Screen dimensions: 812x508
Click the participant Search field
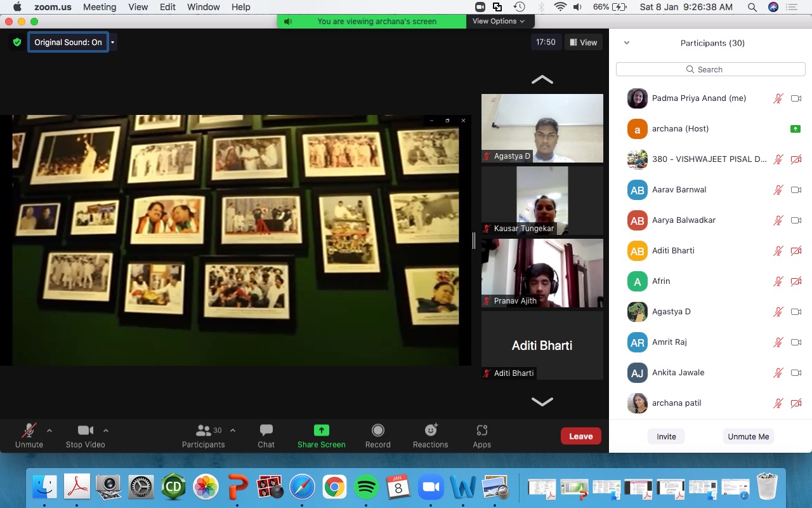(710, 69)
